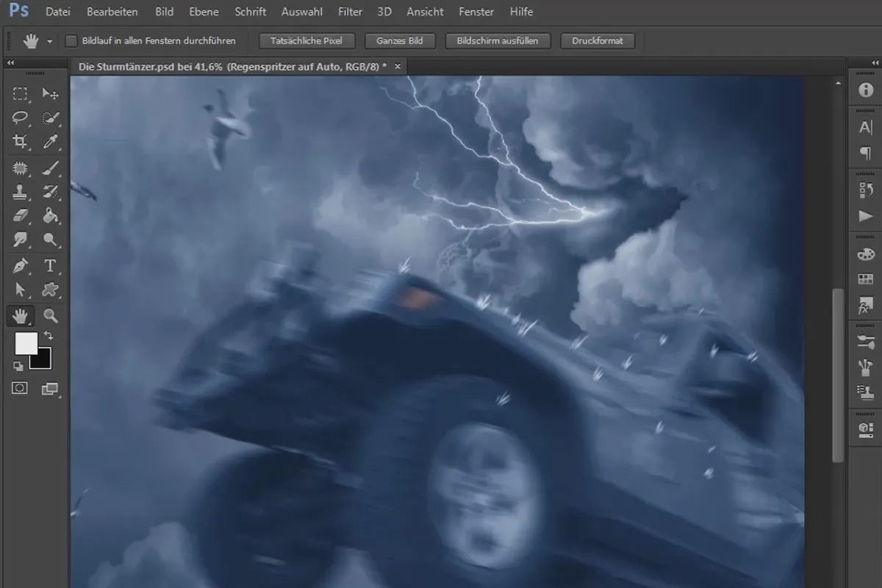Viewport: 882px width, 588px height.
Task: Open the Bild menu
Action: [x=165, y=12]
